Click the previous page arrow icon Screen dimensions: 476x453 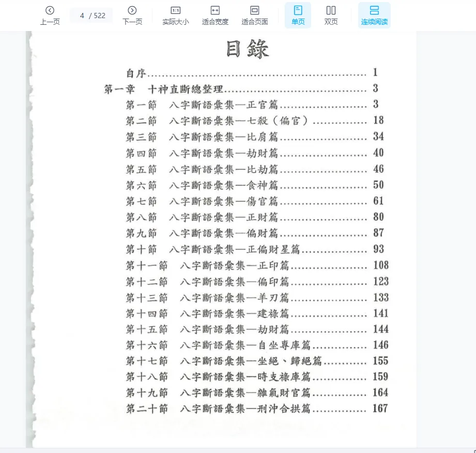coord(50,10)
